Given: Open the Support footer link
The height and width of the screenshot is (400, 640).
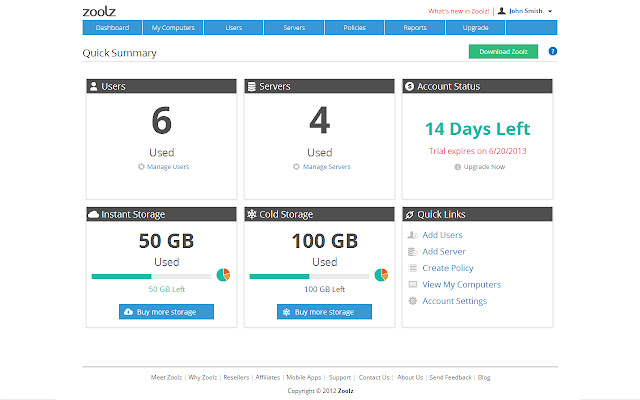Looking at the screenshot, I should click(340, 378).
